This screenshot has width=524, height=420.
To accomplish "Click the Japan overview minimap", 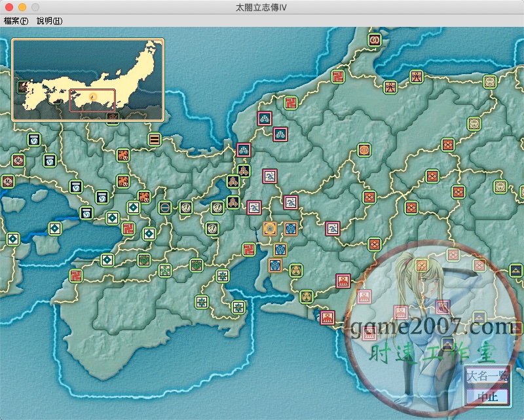I will pyautogui.click(x=88, y=79).
